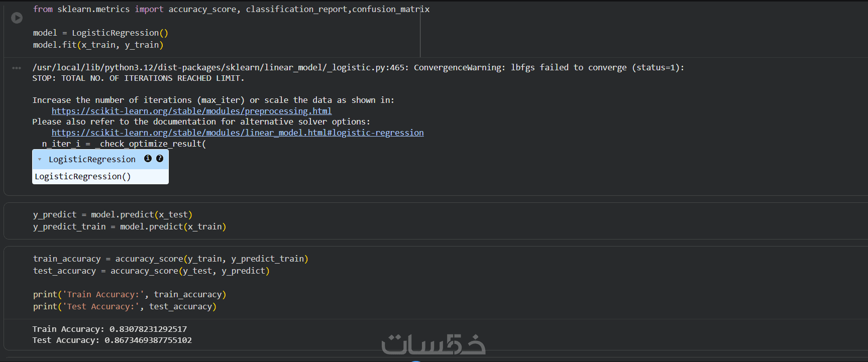Click the print 'Test Accuracy:' code line
868x362 pixels.
pyautogui.click(x=125, y=307)
